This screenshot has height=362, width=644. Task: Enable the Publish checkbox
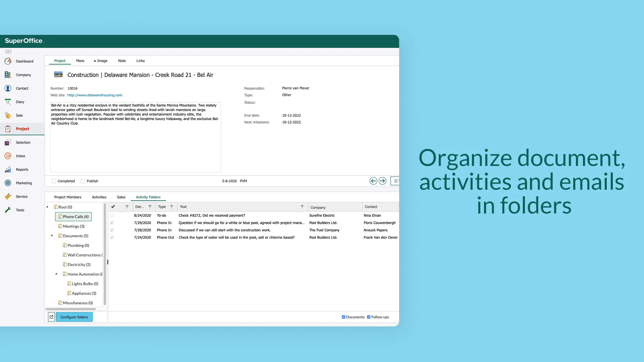pyautogui.click(x=83, y=181)
